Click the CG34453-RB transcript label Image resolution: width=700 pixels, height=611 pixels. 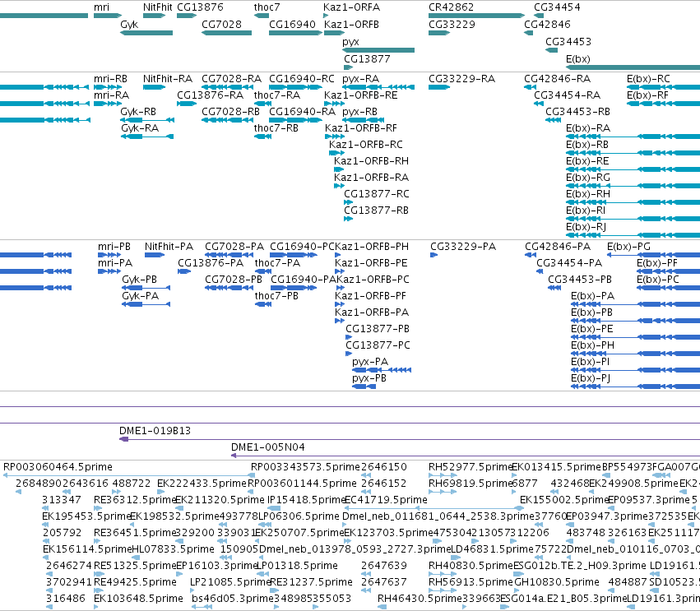[578, 112]
